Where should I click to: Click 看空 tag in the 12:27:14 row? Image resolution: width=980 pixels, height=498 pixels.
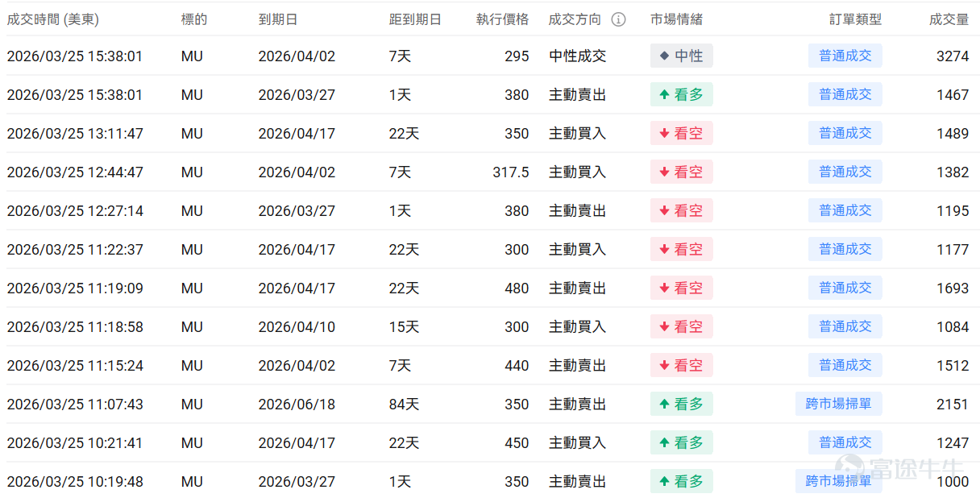pos(682,210)
